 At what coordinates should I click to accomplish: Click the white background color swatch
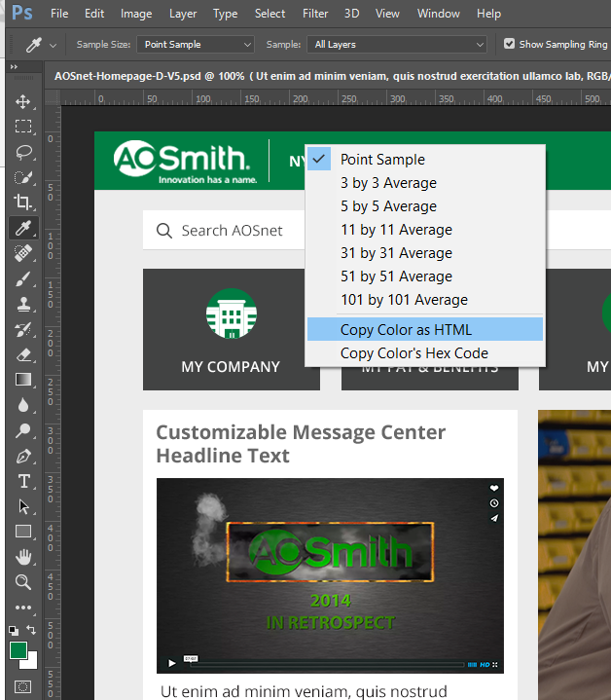point(31,662)
